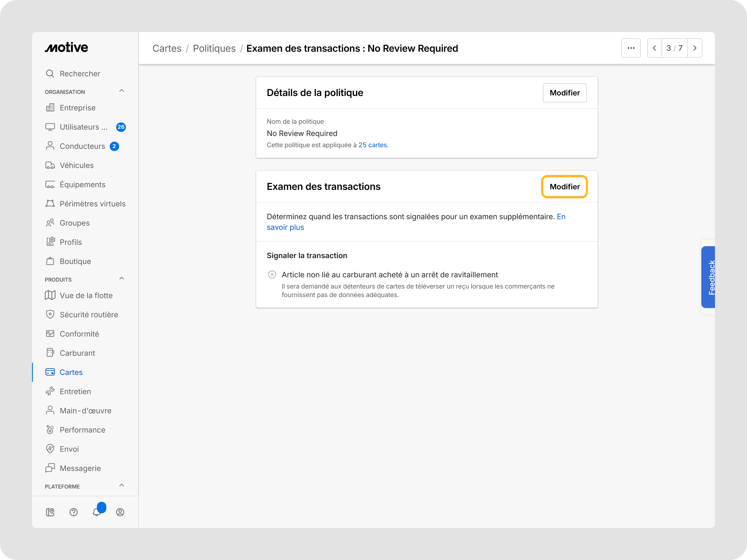Select Cartes in the sidebar menu
Image resolution: width=747 pixels, height=560 pixels.
tap(85, 372)
